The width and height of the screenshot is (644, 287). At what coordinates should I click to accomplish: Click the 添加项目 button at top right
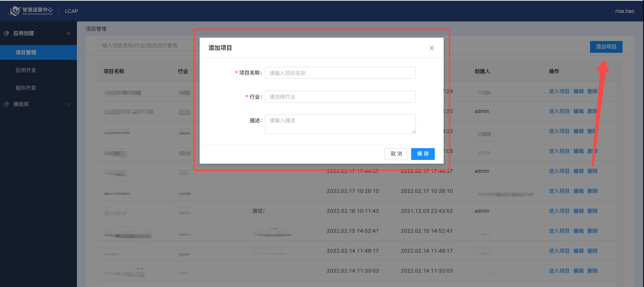click(x=606, y=47)
